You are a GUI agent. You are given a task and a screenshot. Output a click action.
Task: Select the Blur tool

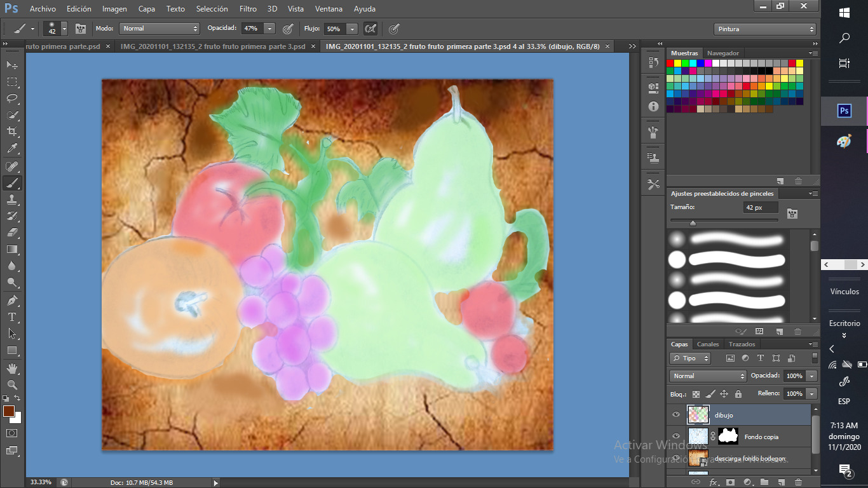(12, 266)
